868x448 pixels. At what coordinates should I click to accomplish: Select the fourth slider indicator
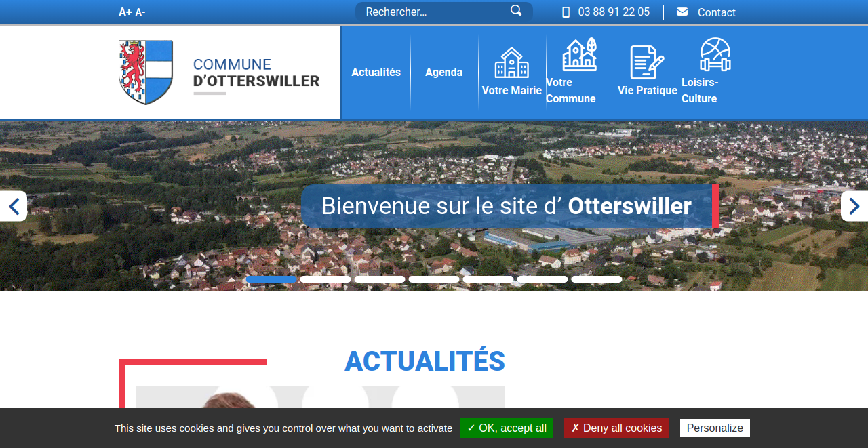pos(434,279)
